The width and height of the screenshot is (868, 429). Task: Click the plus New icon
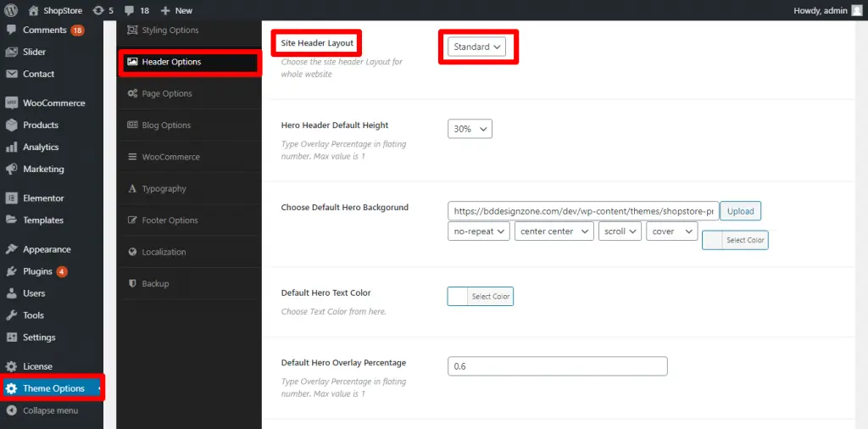click(x=165, y=10)
